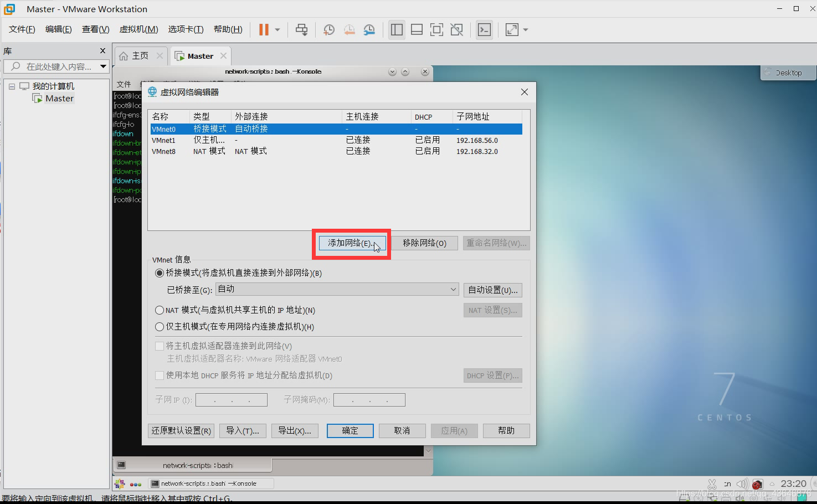Click the 帮助 button in dialog

[x=506, y=431]
